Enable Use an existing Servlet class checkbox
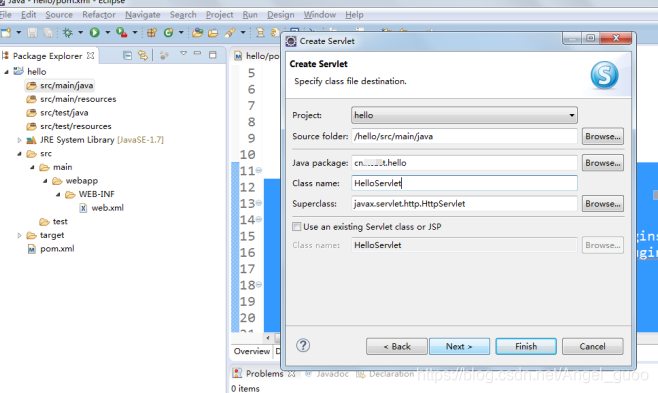The height and width of the screenshot is (393, 658). click(297, 227)
